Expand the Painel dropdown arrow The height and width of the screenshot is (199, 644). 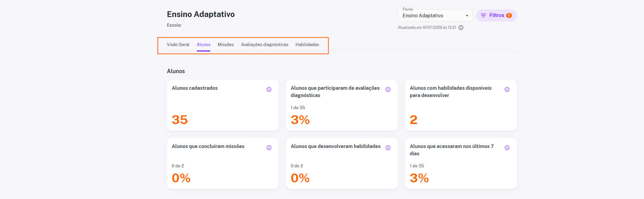pos(467,15)
